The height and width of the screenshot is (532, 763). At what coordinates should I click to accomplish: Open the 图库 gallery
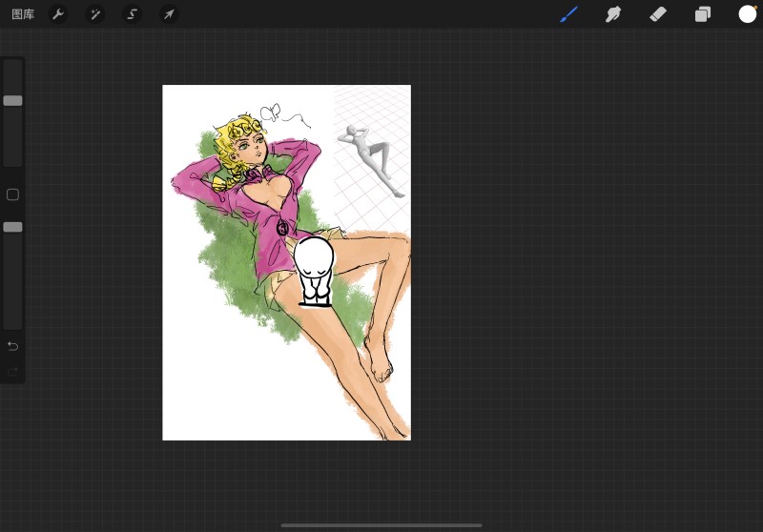click(x=23, y=14)
